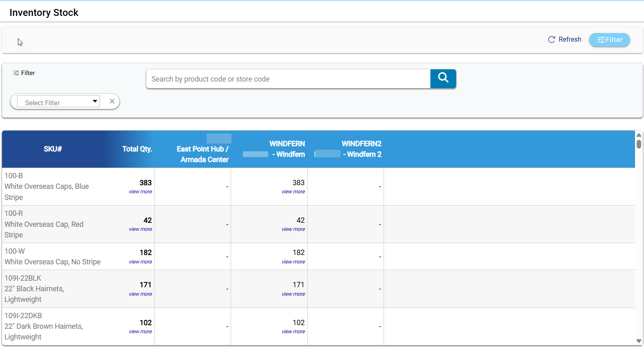Click the SKU# column header
This screenshot has height=350, width=644.
tap(53, 149)
